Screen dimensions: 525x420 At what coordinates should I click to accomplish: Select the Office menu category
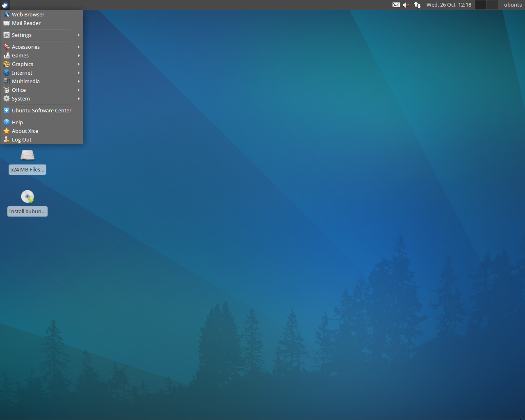click(x=41, y=90)
